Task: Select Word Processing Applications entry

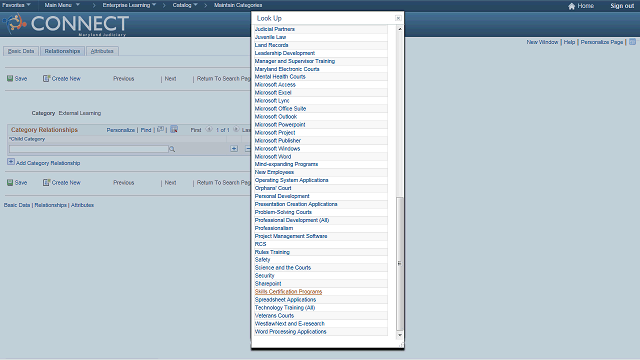Action: [x=291, y=332]
